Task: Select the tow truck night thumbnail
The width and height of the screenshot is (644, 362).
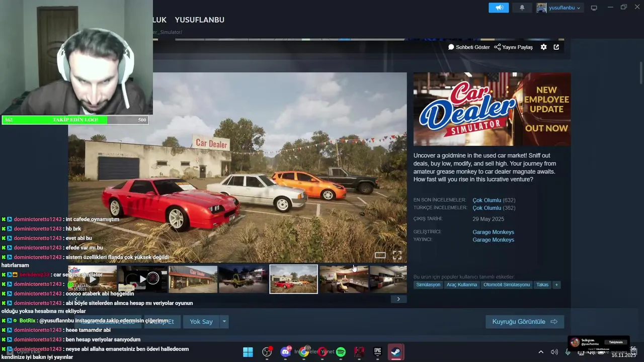Action: 243,279
